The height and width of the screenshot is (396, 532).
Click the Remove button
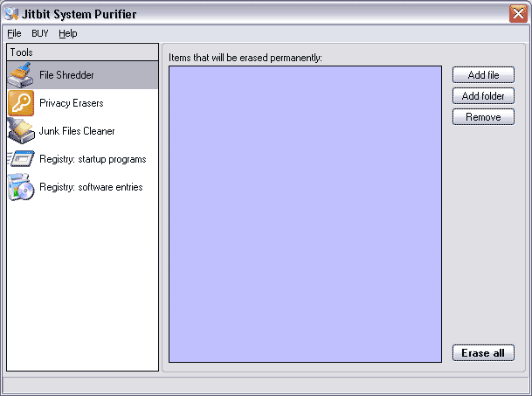coord(483,117)
